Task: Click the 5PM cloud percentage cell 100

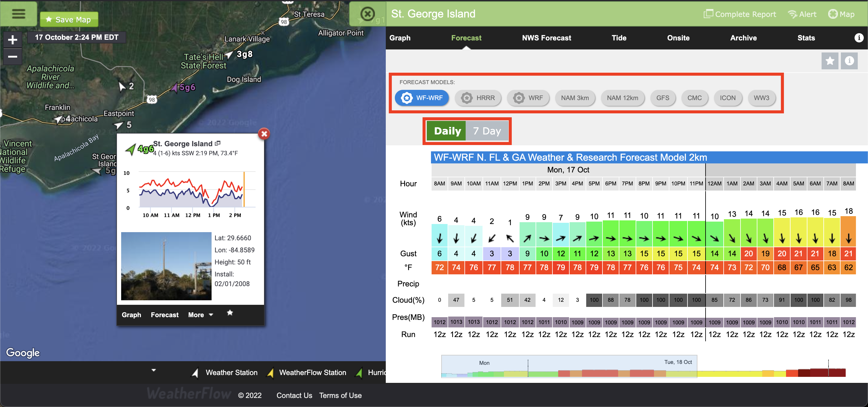Action: 594,300
